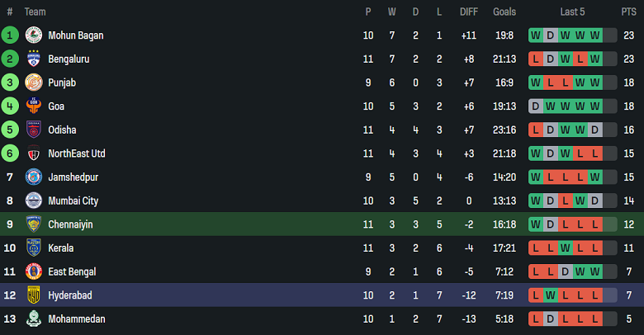Open the Chennaiyin team link
Image resolution: width=644 pixels, height=335 pixels.
click(70, 224)
